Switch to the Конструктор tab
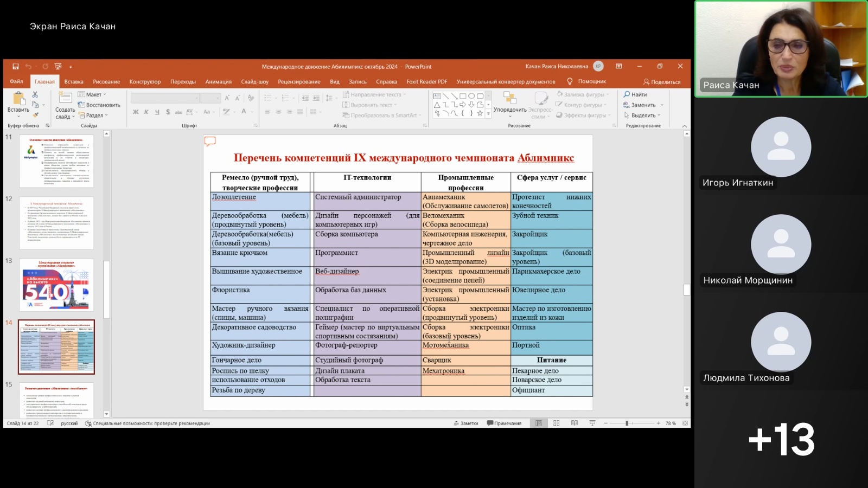 (x=145, y=82)
